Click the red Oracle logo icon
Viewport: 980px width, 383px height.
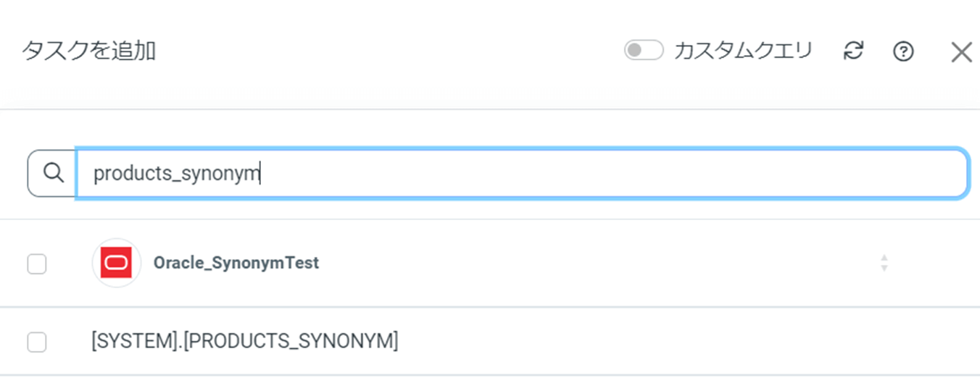point(116,263)
